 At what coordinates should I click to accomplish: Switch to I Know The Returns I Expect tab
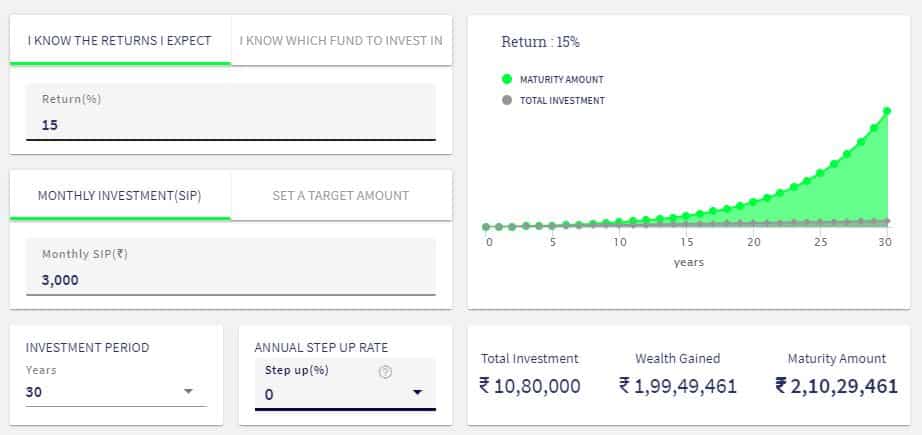pos(120,41)
